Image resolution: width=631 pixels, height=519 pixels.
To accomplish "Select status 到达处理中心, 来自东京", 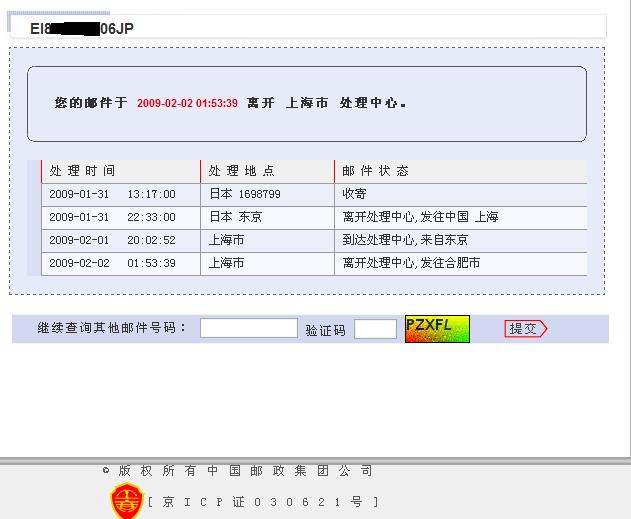I will pos(405,240).
